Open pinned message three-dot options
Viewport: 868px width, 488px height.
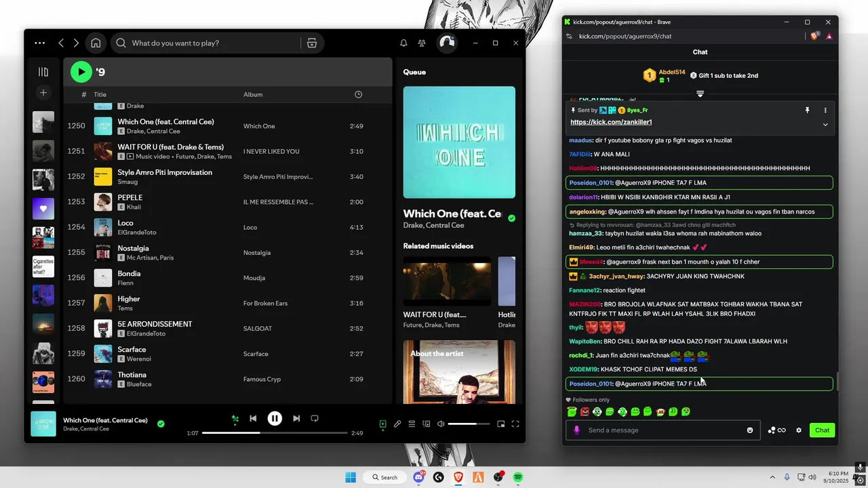tap(825, 110)
